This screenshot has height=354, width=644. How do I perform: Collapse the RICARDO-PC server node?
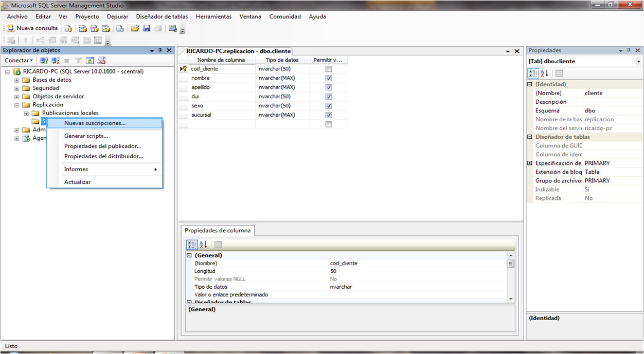tap(8, 72)
